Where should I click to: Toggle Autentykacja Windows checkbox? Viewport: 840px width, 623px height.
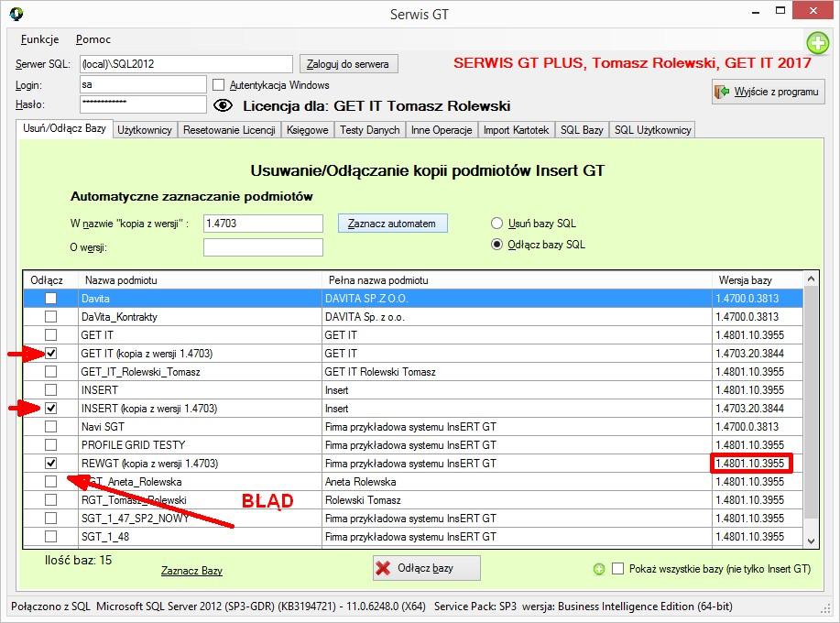tap(218, 84)
